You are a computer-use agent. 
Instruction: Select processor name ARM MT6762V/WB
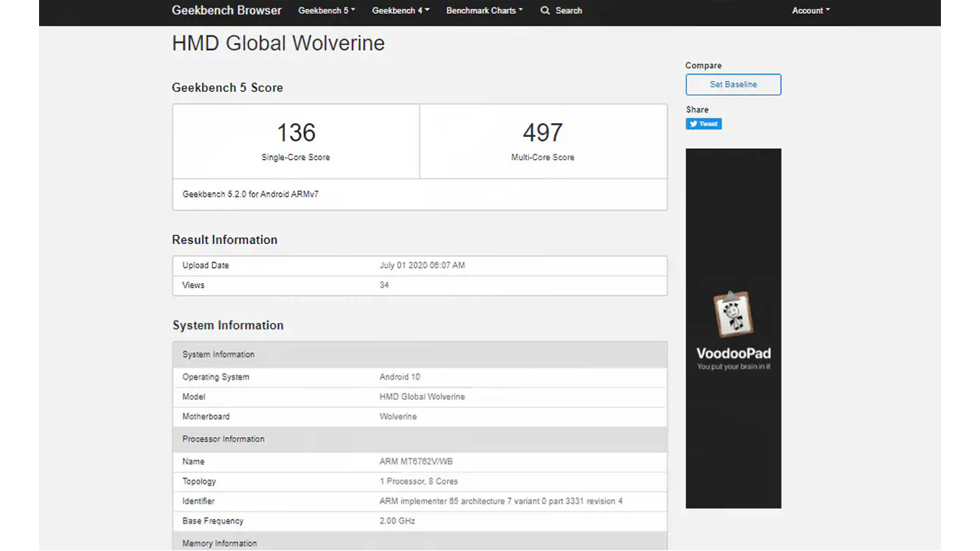416,461
